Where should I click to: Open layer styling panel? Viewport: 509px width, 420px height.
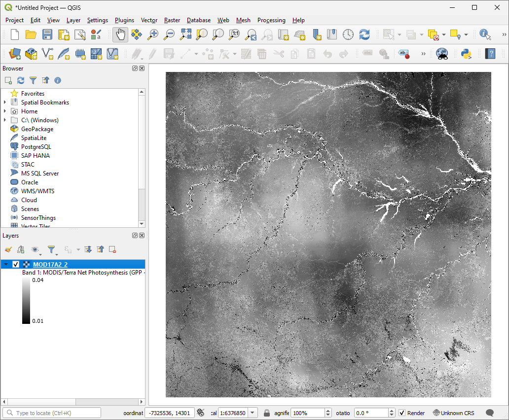point(8,249)
